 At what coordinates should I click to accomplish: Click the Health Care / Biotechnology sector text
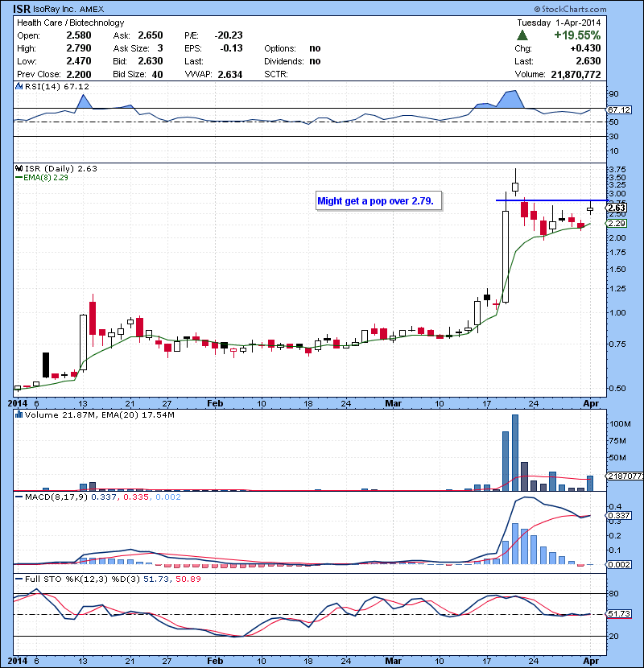tap(71, 23)
